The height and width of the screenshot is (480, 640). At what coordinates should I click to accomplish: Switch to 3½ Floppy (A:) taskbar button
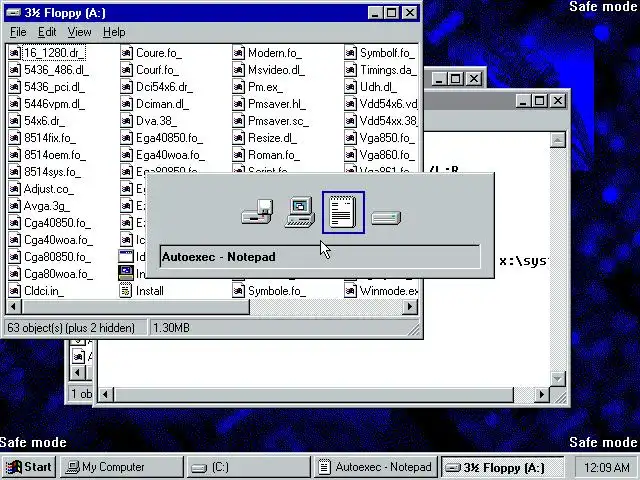(x=503, y=467)
